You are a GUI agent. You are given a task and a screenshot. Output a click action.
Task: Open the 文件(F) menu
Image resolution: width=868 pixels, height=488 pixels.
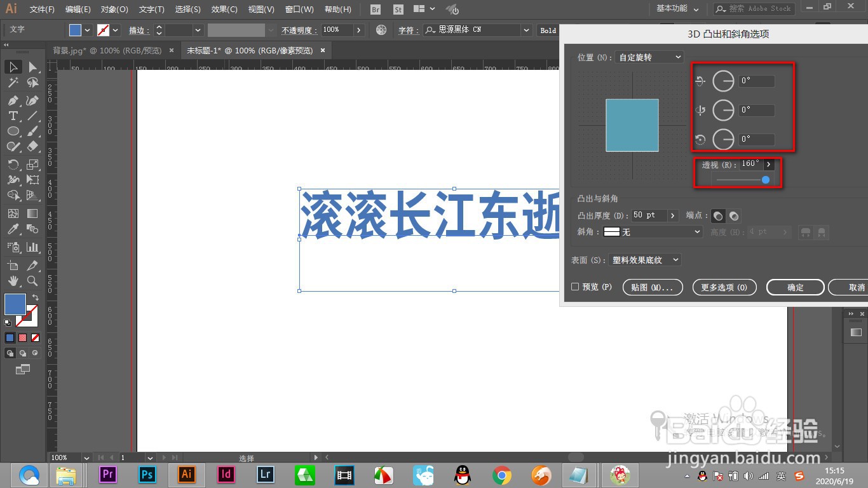(42, 10)
